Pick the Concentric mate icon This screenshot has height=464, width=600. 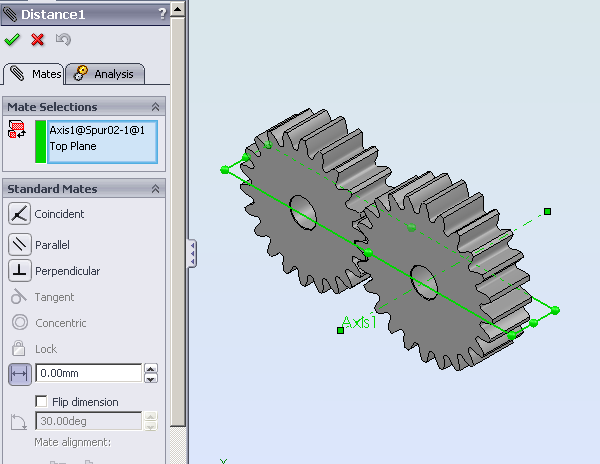19,323
